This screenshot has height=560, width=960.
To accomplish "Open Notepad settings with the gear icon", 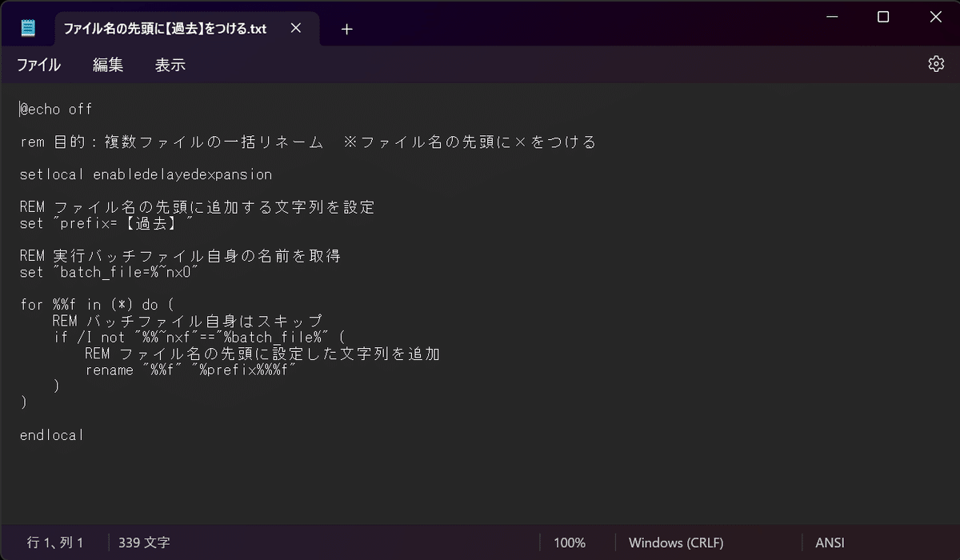I will click(x=935, y=64).
